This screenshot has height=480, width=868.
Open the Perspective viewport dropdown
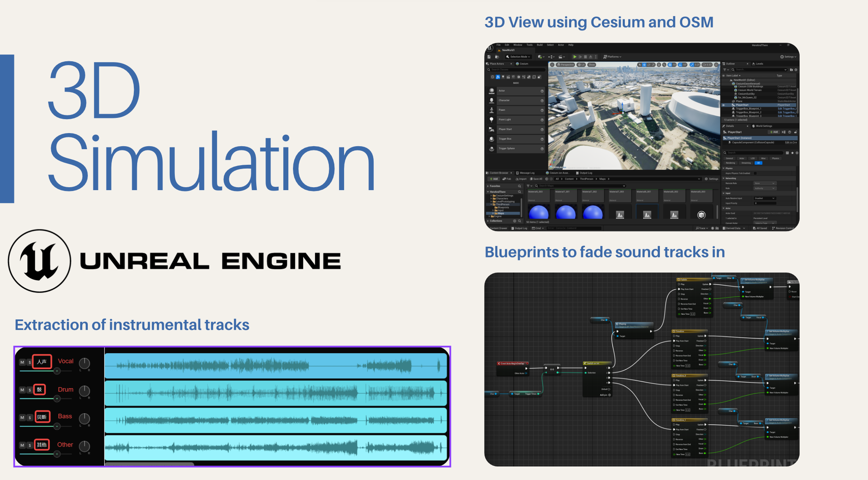(x=566, y=65)
